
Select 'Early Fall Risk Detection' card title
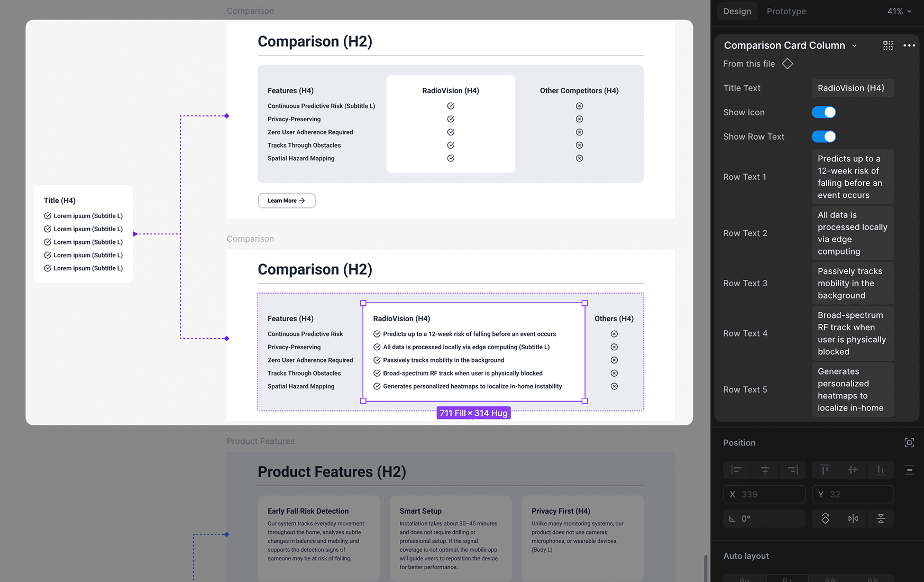click(x=308, y=511)
